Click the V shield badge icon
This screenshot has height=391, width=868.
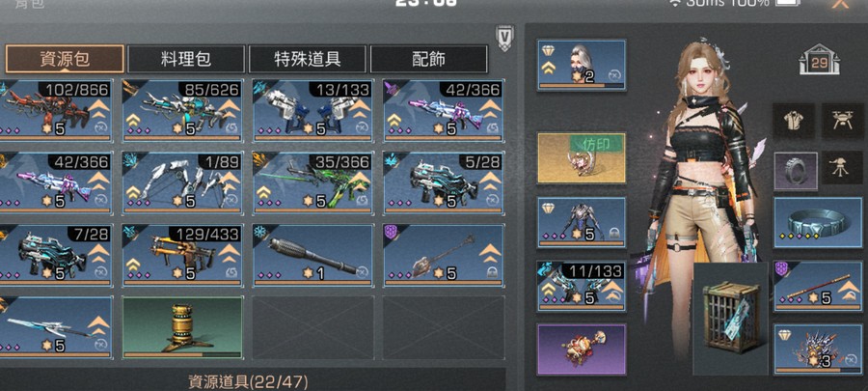[x=504, y=39]
